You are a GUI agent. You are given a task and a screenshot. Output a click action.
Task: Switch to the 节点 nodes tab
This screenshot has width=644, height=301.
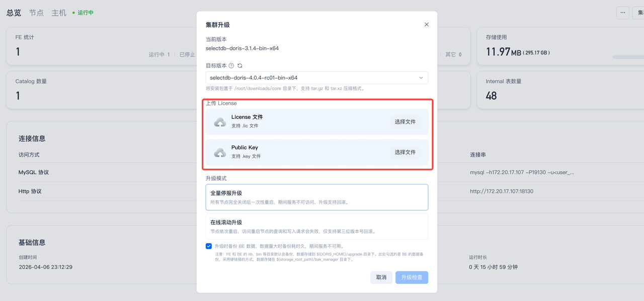coord(36,13)
